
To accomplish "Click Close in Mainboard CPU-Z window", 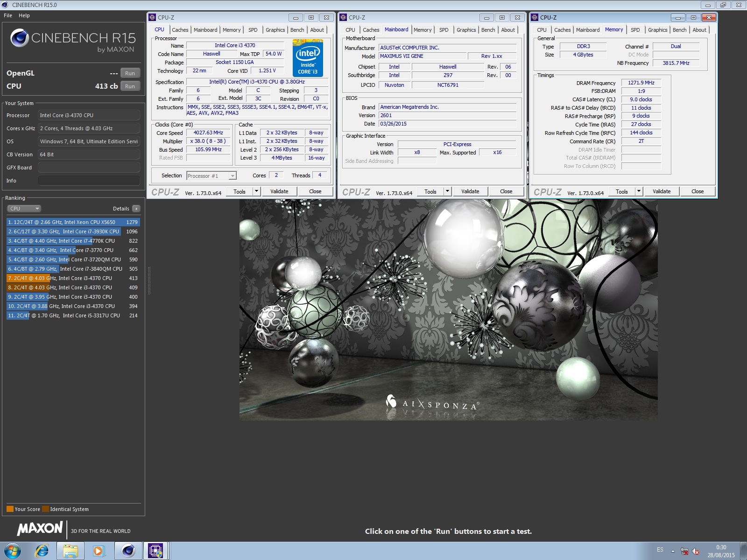I will pyautogui.click(x=506, y=191).
